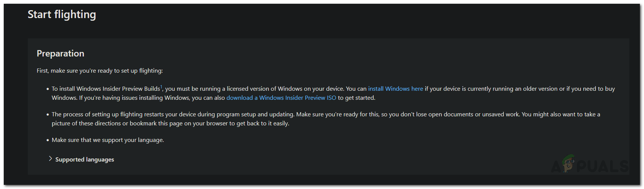The height and width of the screenshot is (189, 644).
Task: Click footnote superscript 1 after Preview Builds
Action: pos(161,87)
